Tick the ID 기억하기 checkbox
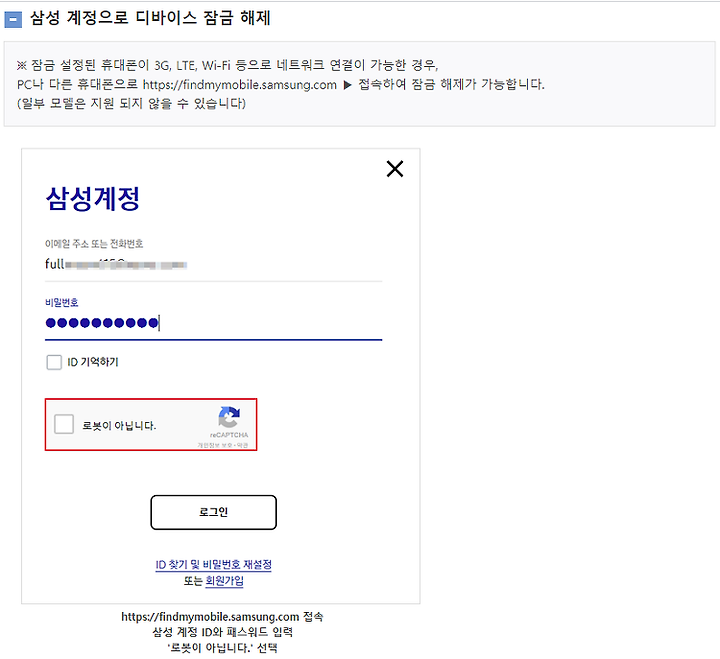The width and height of the screenshot is (720, 659). [54, 362]
